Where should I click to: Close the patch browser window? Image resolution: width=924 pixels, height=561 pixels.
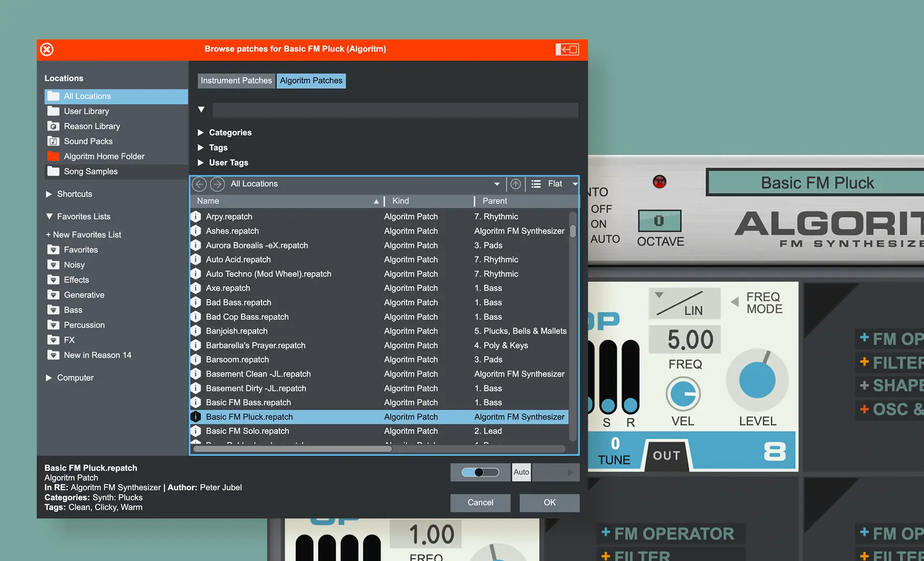47,49
